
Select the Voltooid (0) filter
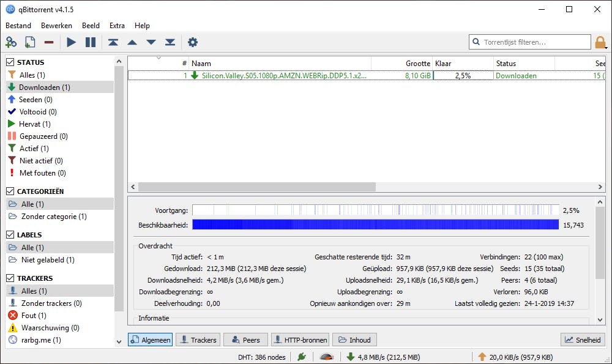click(x=60, y=111)
